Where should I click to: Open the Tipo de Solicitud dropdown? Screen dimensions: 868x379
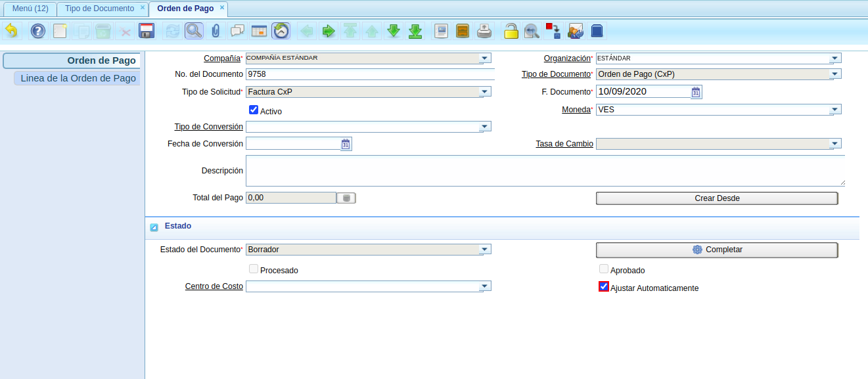point(485,91)
